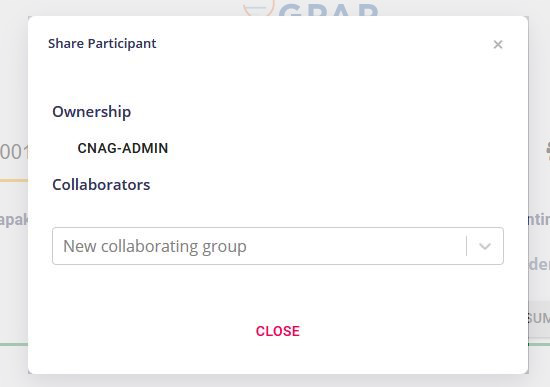Image resolution: width=550 pixels, height=387 pixels.
Task: Select the Ownership section heading
Action: 92,112
